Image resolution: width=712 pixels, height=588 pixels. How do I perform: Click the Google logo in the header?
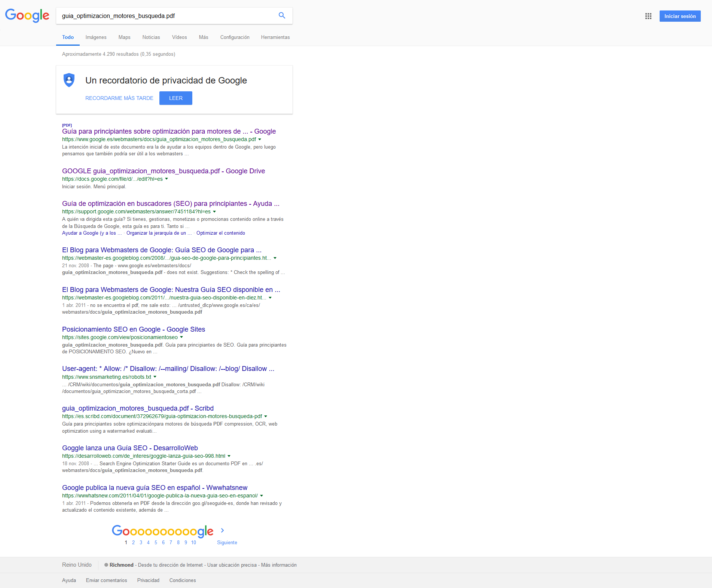27,16
